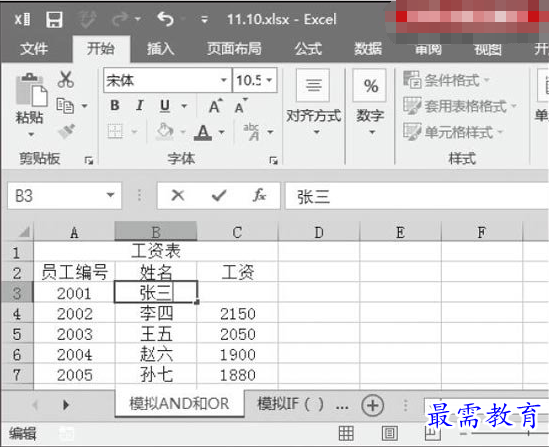Open the 数字 number format group button
The height and width of the screenshot is (447, 549).
[370, 103]
